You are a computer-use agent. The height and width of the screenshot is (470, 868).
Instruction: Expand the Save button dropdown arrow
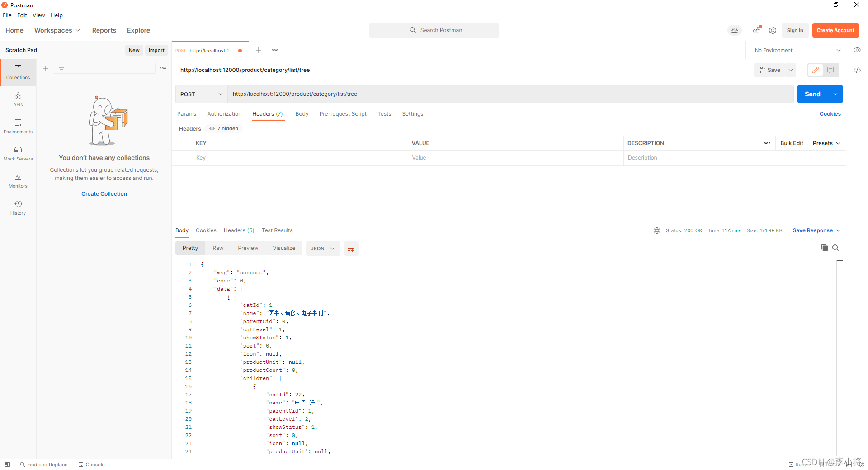click(x=791, y=70)
